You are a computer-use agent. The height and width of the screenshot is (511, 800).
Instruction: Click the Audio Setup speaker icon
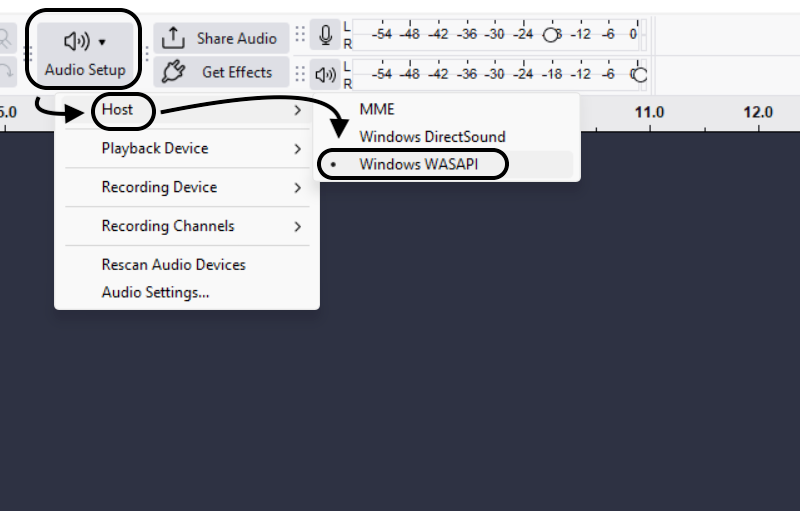77,41
